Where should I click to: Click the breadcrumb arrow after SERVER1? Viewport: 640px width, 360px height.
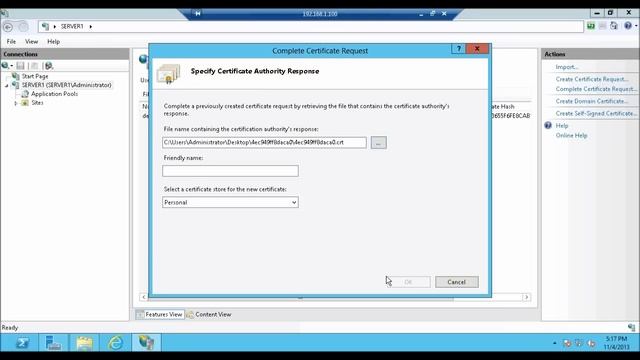pos(91,27)
